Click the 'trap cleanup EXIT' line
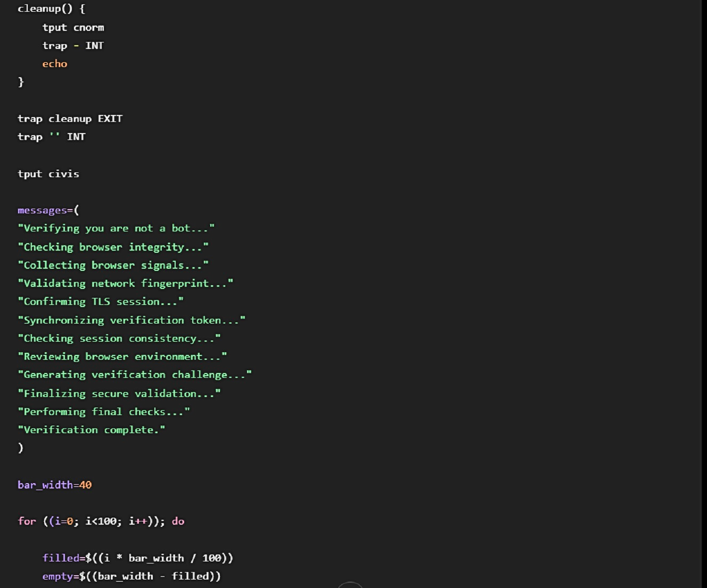Image resolution: width=707 pixels, height=588 pixels. click(70, 119)
